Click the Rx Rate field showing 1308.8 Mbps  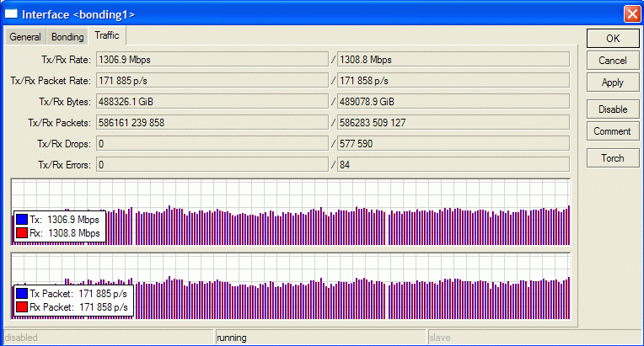point(453,60)
